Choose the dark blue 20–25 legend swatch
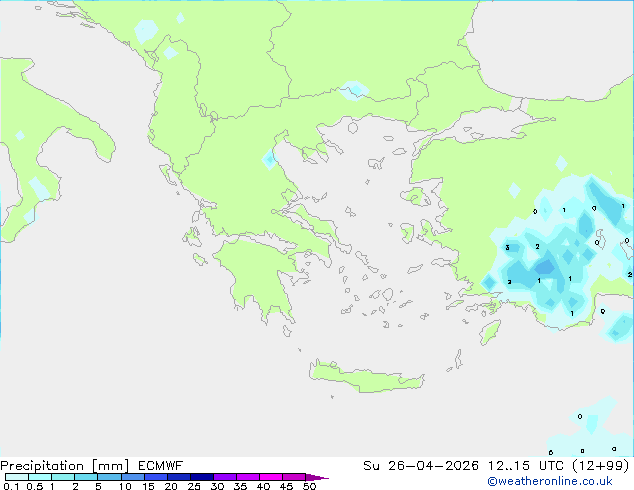 click(x=178, y=477)
